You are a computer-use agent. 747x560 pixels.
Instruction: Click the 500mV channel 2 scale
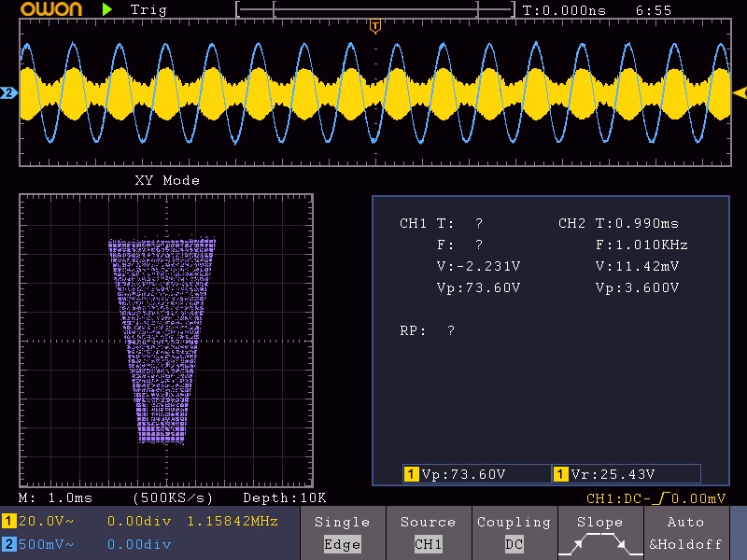coord(46,544)
